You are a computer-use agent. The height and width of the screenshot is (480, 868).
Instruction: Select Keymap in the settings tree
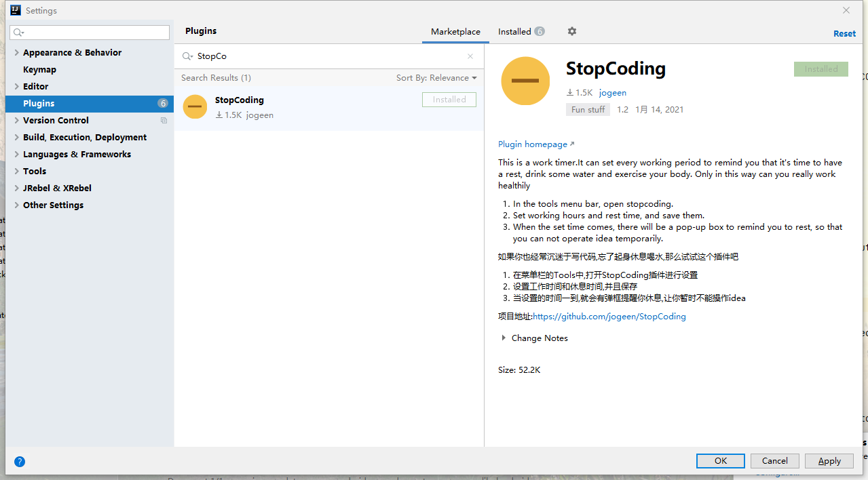point(39,70)
